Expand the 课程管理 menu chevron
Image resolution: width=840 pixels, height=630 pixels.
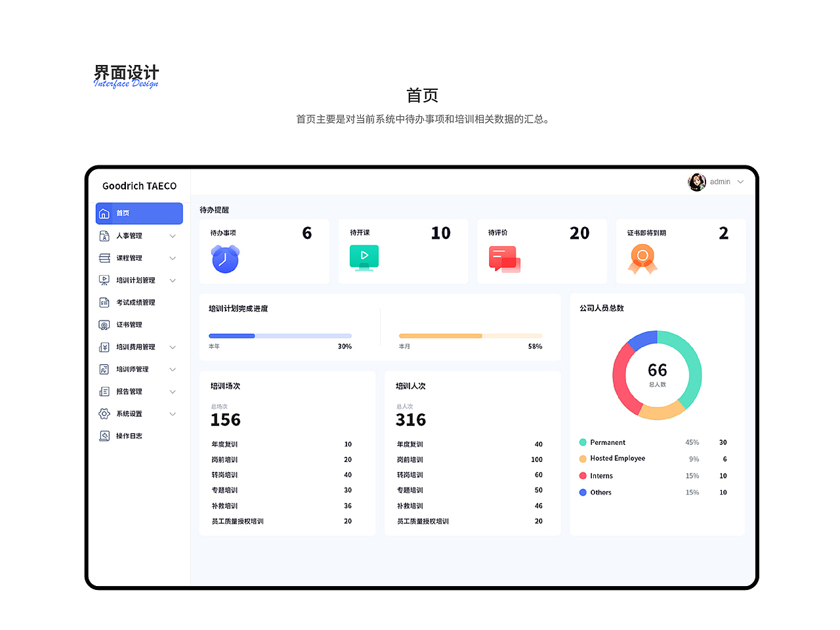[x=173, y=259]
